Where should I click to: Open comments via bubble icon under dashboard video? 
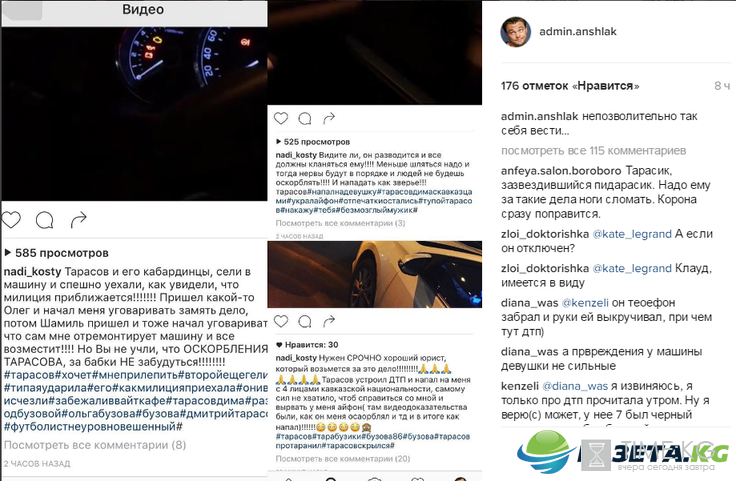click(x=45, y=220)
